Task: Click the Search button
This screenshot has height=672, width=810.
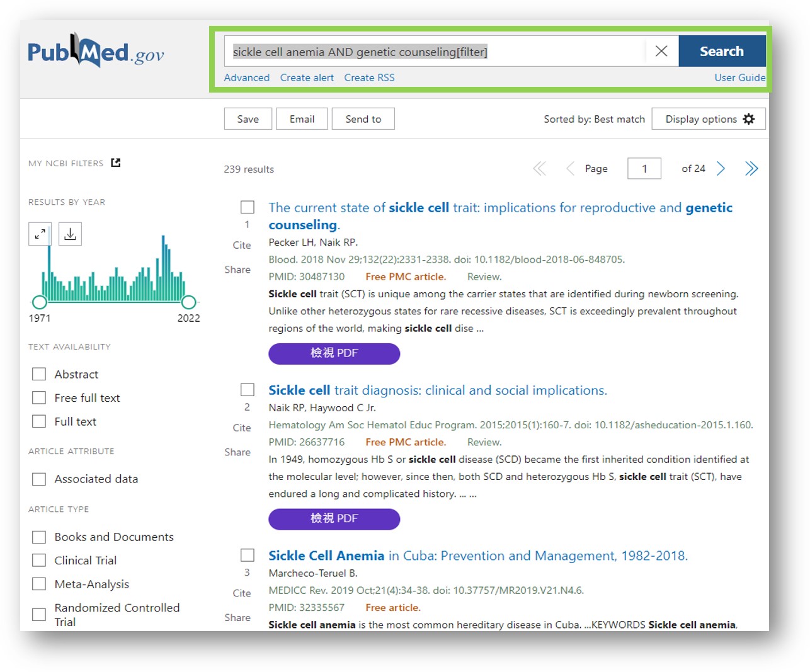Action: (x=722, y=51)
